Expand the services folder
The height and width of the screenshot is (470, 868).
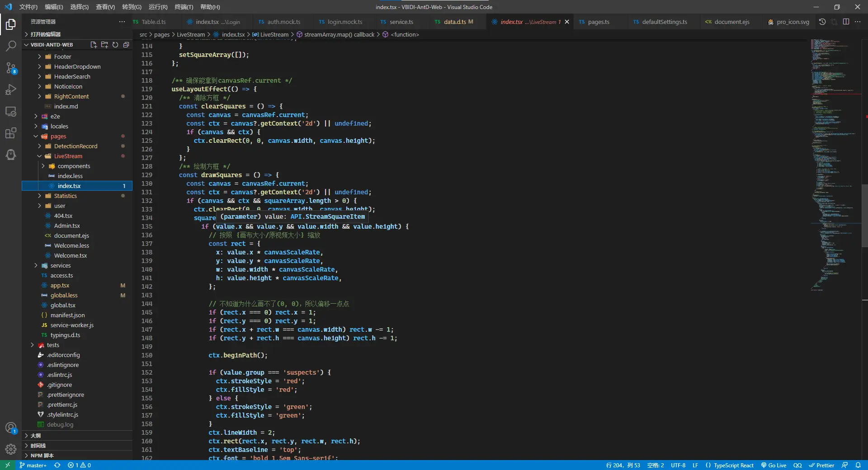[x=61, y=265]
